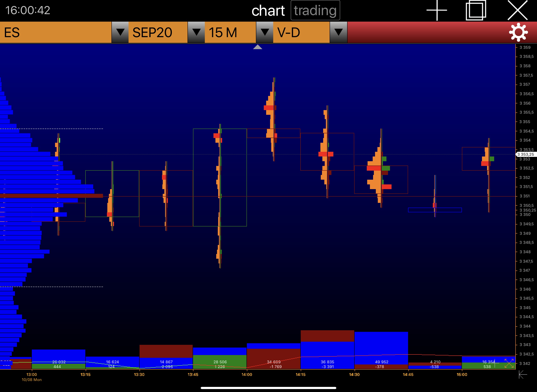
Task: Open the SEP20 contract dropdown arrow
Action: click(196, 32)
